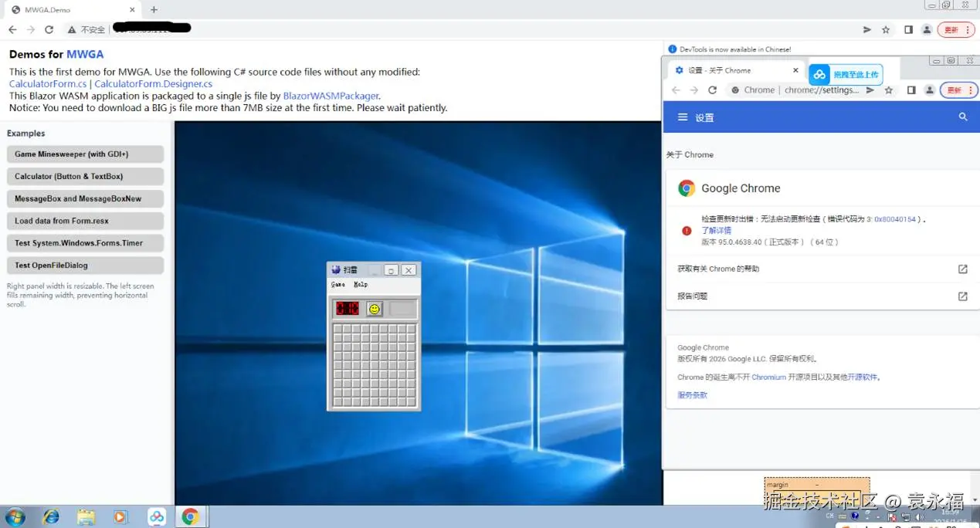Click the update button in the settings window
The width and height of the screenshot is (980, 528).
958,90
